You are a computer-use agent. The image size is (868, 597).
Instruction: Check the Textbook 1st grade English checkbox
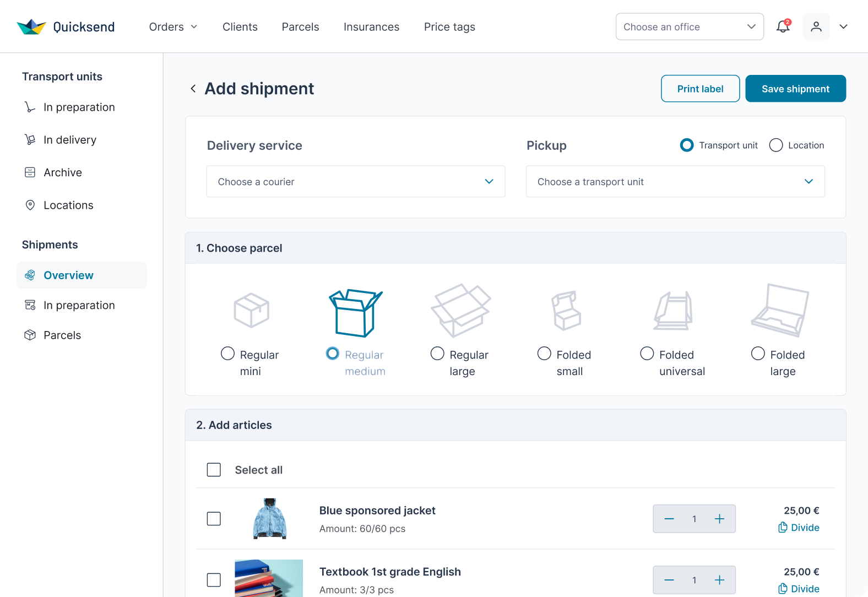[x=214, y=580]
